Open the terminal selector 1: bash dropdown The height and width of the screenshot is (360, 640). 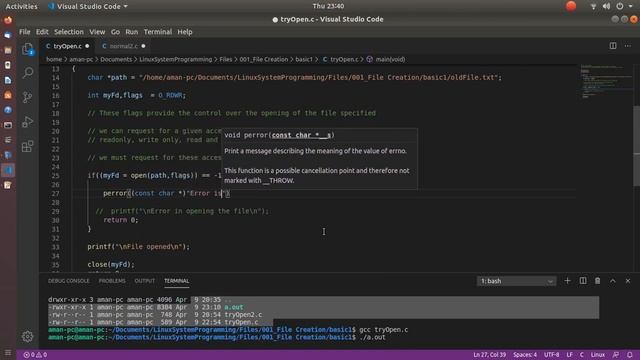tap(516, 281)
